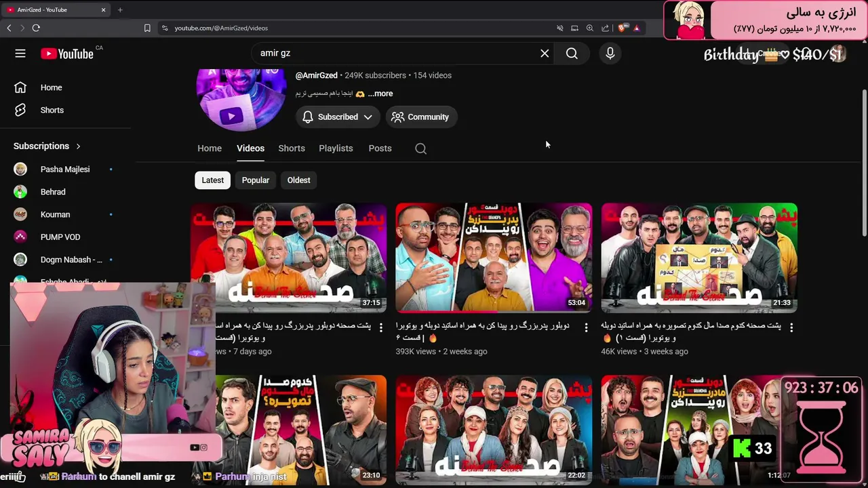Open the Subscribed notification dropdown

[x=338, y=117]
